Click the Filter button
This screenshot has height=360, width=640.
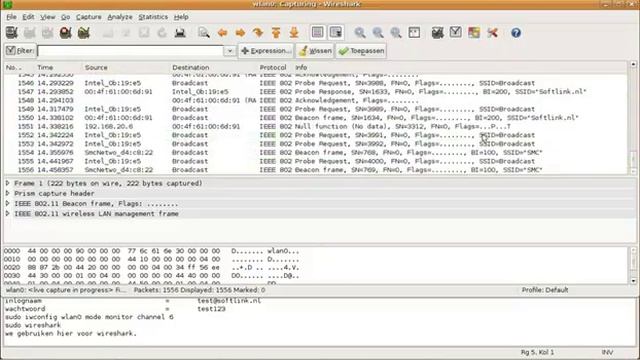pyautogui.click(x=20, y=51)
